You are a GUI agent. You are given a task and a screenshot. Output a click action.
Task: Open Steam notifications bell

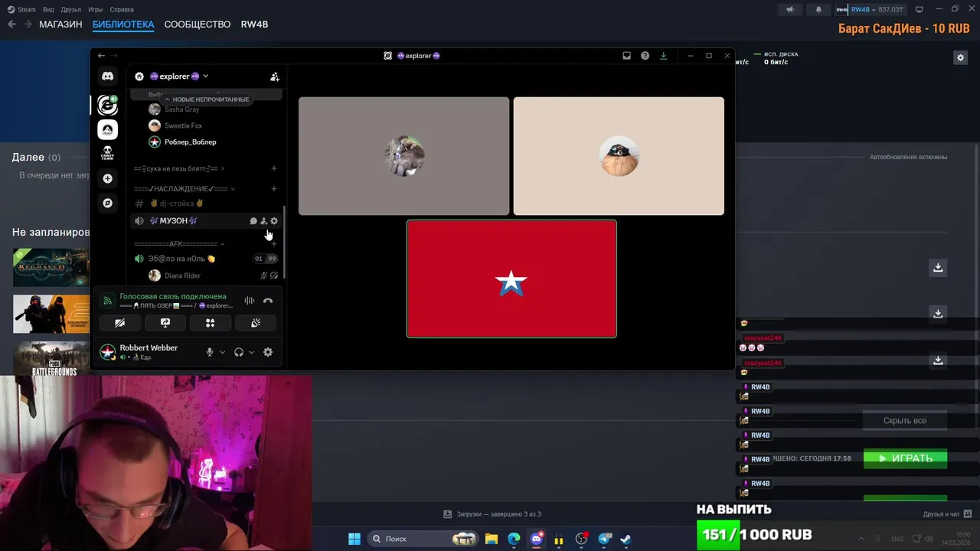[818, 9]
